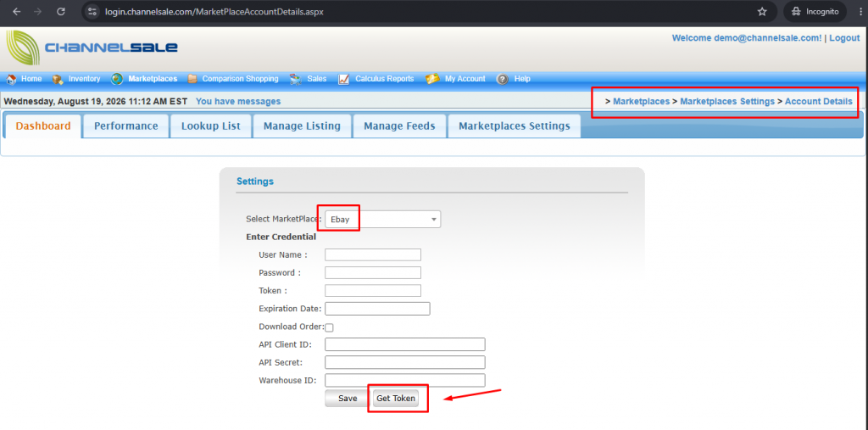Click the Sales cart icon
The width and height of the screenshot is (868, 430).
(x=296, y=79)
